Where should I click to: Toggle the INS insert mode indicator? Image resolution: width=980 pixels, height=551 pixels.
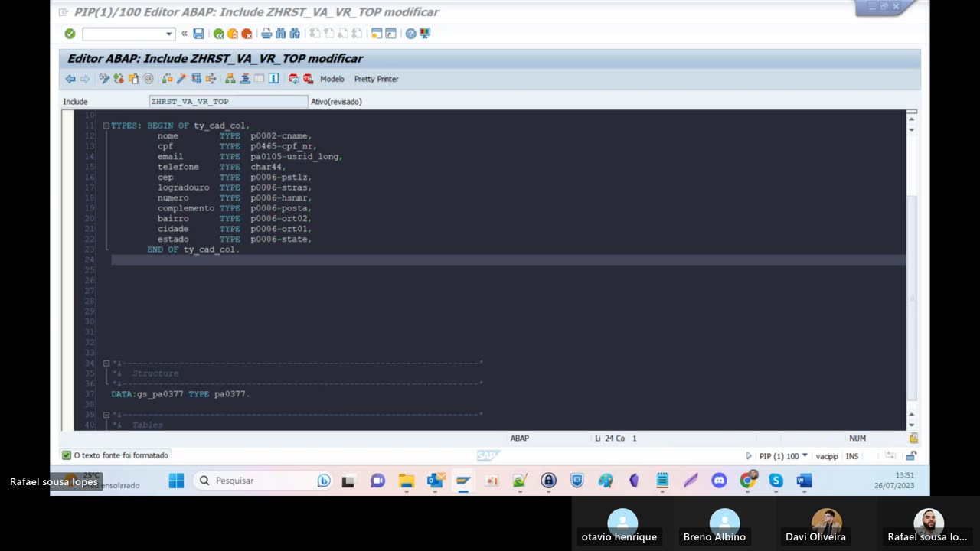pyautogui.click(x=851, y=456)
